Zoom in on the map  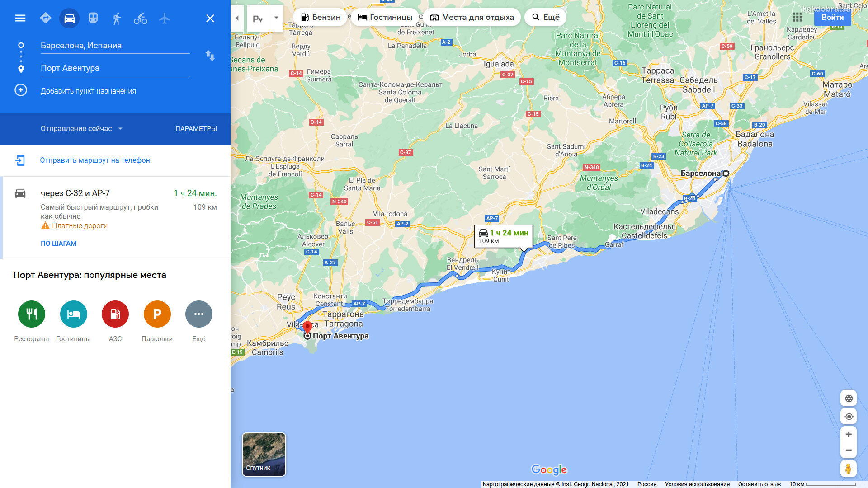click(849, 435)
